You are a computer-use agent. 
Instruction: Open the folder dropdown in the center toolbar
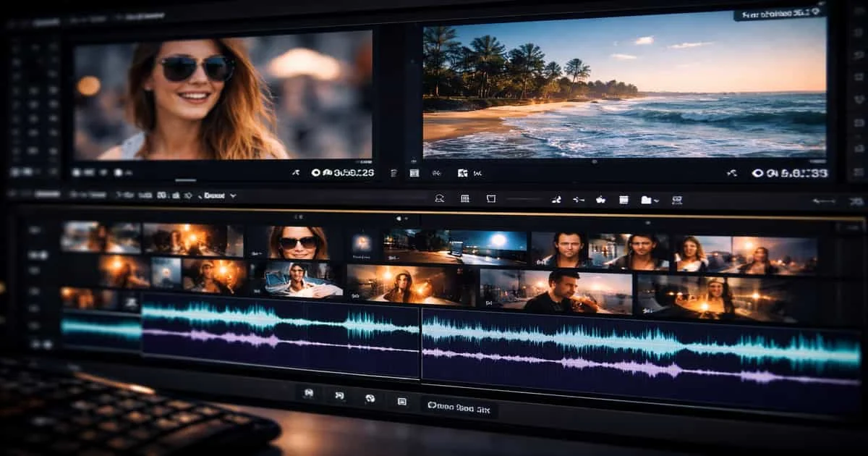click(649, 200)
